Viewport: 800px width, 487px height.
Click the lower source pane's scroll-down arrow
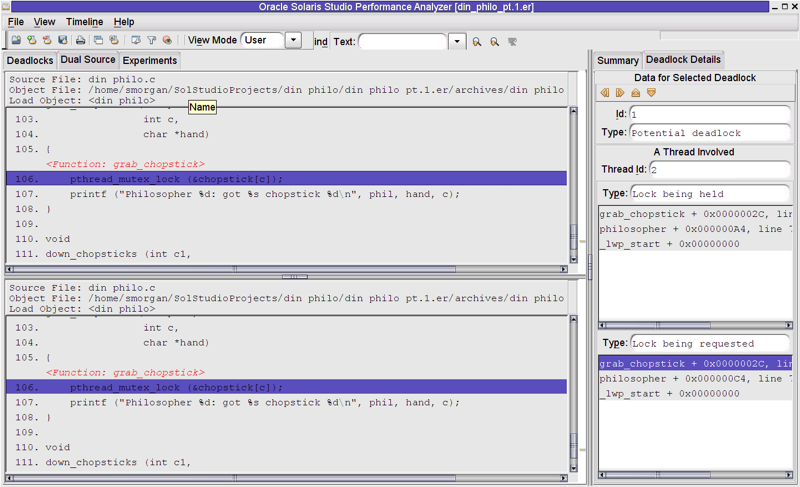tap(573, 468)
